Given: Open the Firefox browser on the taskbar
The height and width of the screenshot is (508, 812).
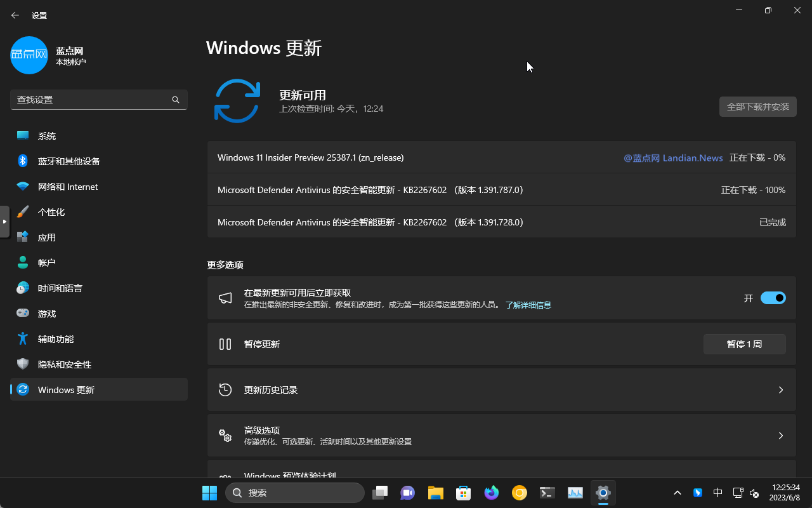Looking at the screenshot, I should point(491,493).
